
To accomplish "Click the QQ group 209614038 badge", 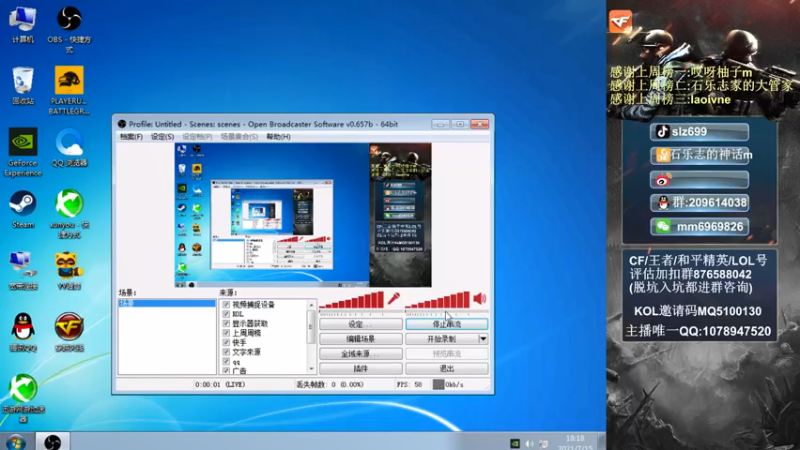I will 699,203.
